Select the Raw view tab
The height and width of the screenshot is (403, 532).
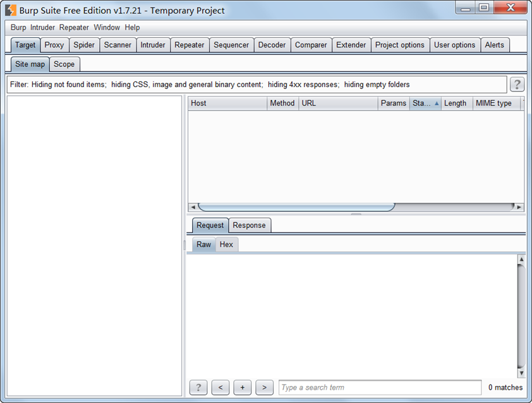tap(203, 244)
